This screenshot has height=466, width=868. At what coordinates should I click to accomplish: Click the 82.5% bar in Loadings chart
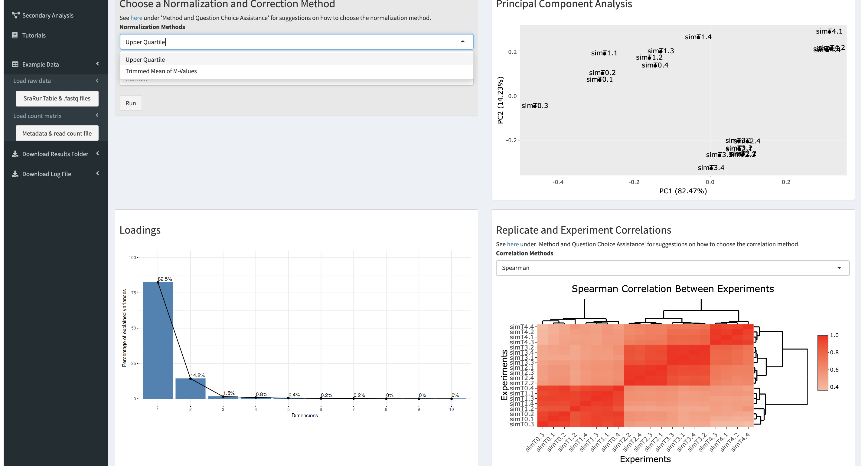(x=158, y=340)
